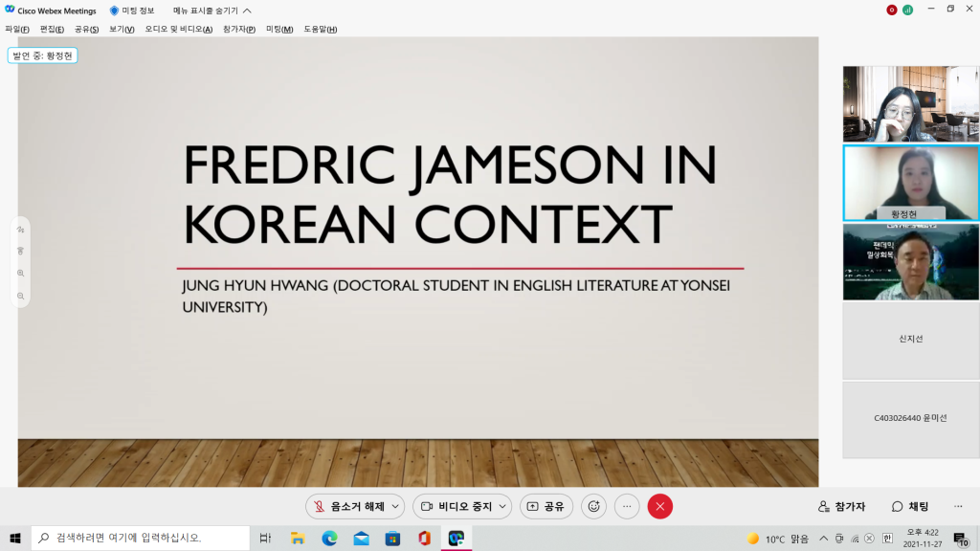Stop video with 비디오 중지 button
Viewport: 980px width, 551px height.
(456, 506)
